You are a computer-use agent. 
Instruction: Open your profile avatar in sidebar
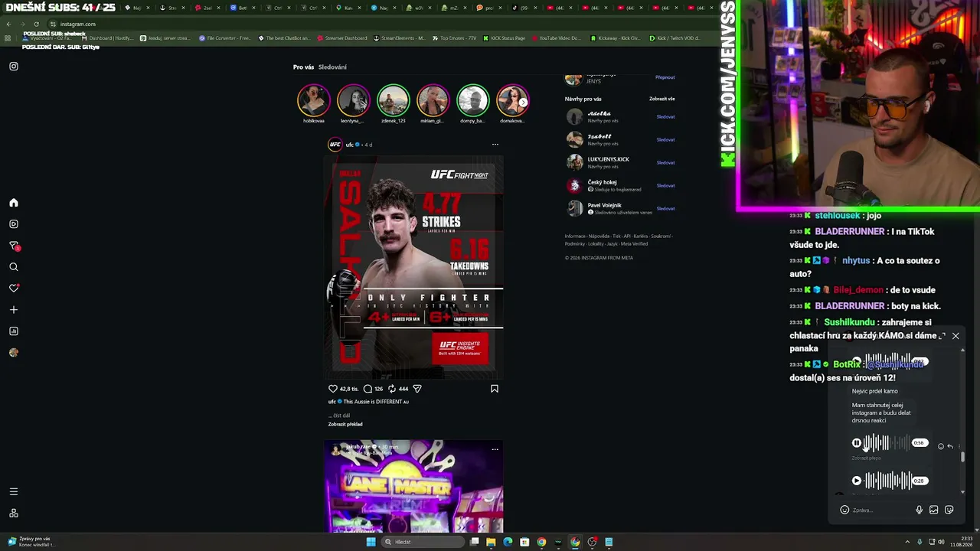click(x=14, y=353)
